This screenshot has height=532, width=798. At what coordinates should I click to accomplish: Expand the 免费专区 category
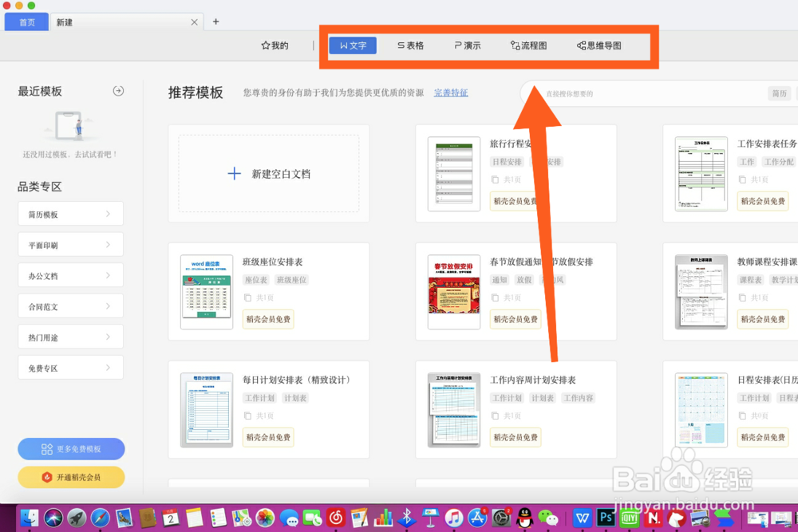[x=71, y=368]
